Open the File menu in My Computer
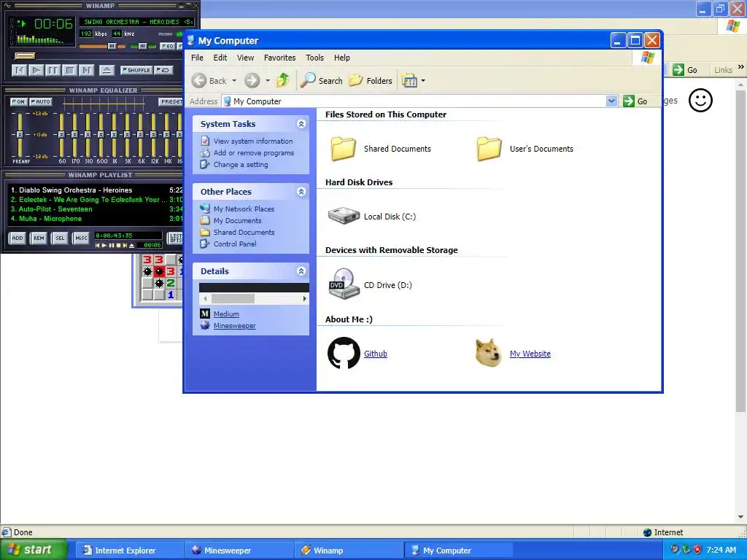 tap(197, 58)
